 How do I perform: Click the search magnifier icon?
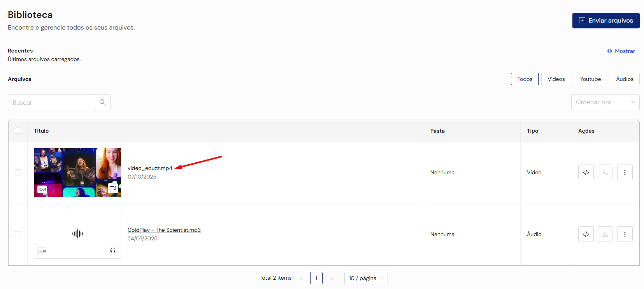click(103, 102)
